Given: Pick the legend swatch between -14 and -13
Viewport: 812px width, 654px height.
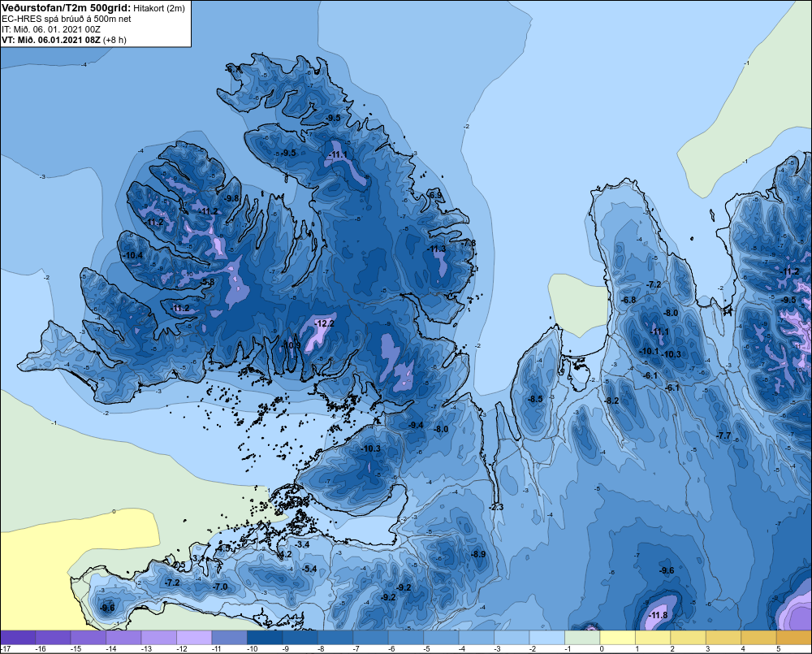Looking at the screenshot, I should 123,638.
